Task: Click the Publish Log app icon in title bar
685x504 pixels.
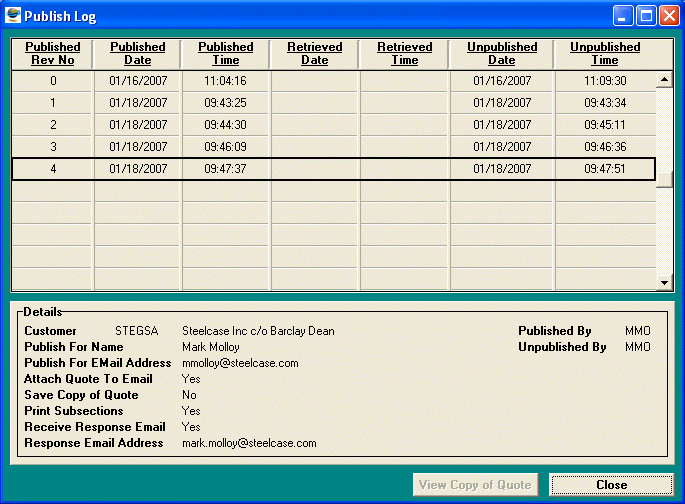Action: (x=13, y=15)
